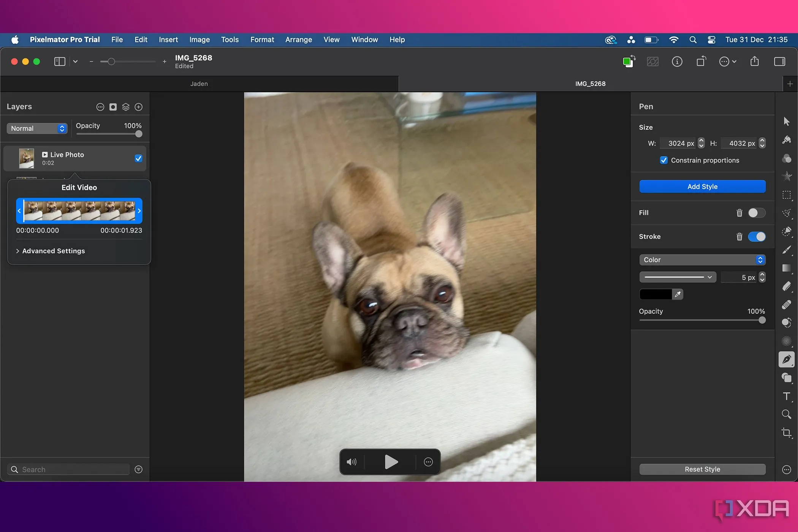Switch to the Jaden tab
Image resolution: width=798 pixels, height=532 pixels.
(x=199, y=84)
